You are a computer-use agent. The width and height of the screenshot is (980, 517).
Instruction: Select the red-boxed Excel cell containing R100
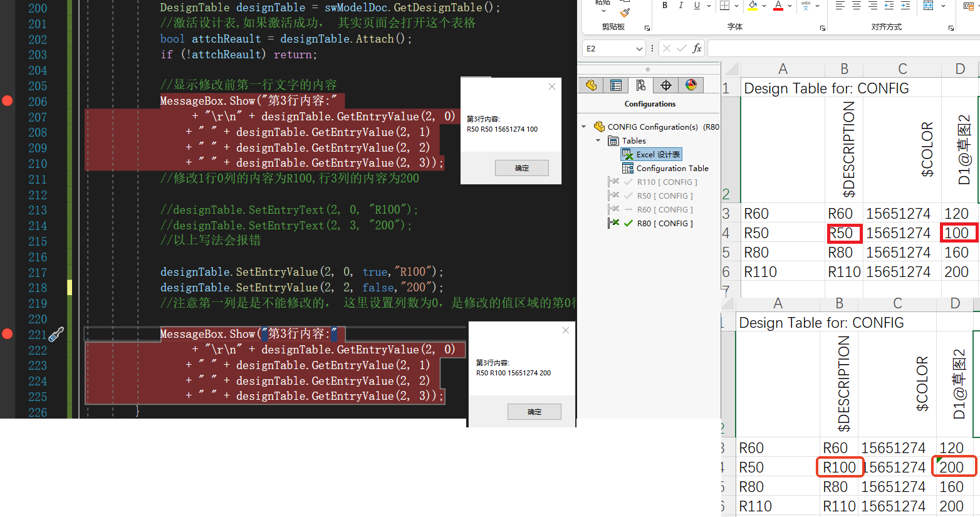coord(840,467)
